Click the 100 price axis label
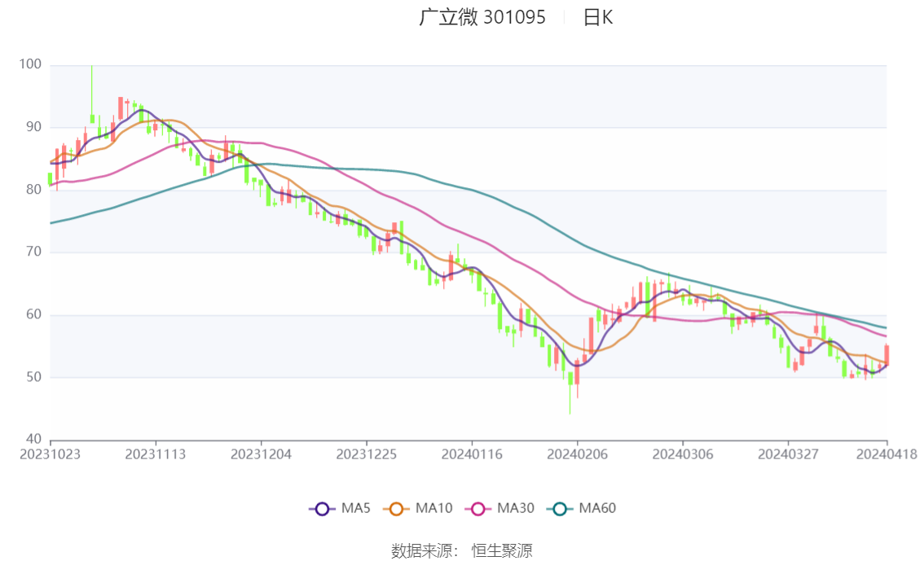Viewport: 924px width, 561px height. 31,64
